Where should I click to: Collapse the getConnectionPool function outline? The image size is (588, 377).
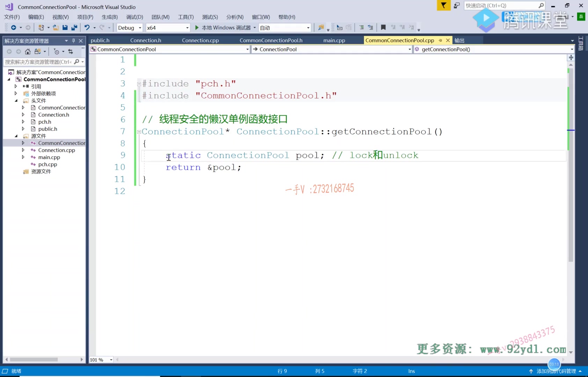pos(139,132)
